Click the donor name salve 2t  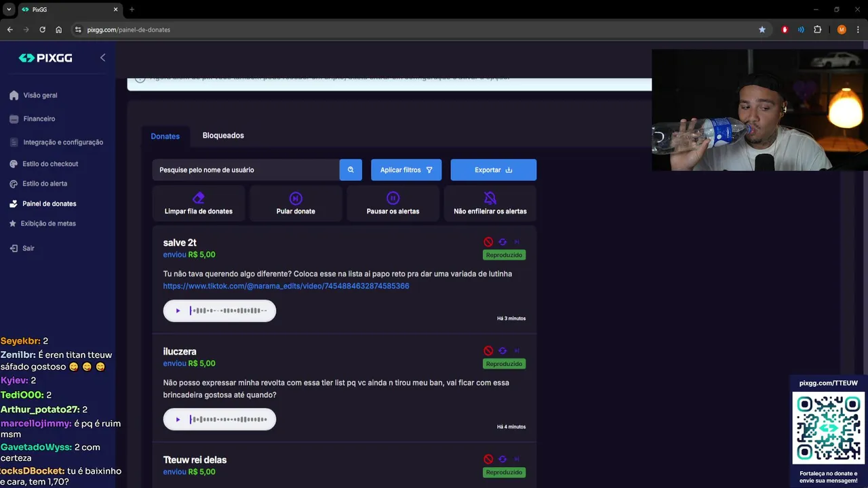pyautogui.click(x=180, y=243)
